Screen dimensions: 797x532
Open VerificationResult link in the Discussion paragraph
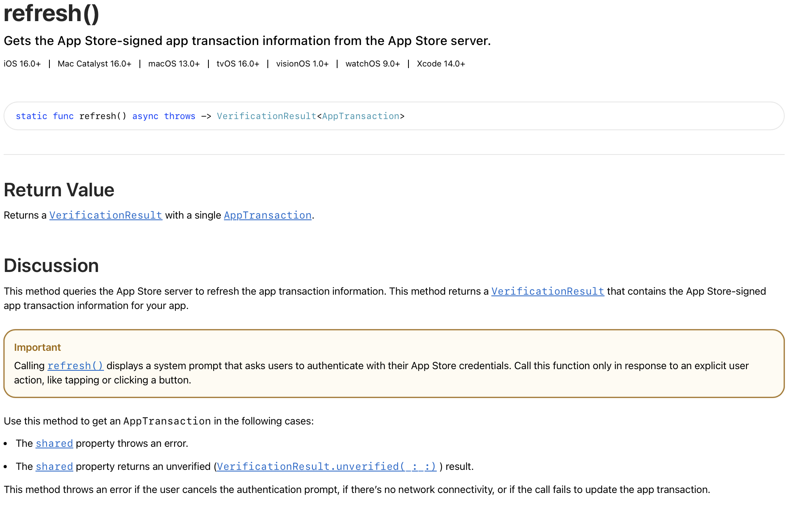(x=548, y=291)
